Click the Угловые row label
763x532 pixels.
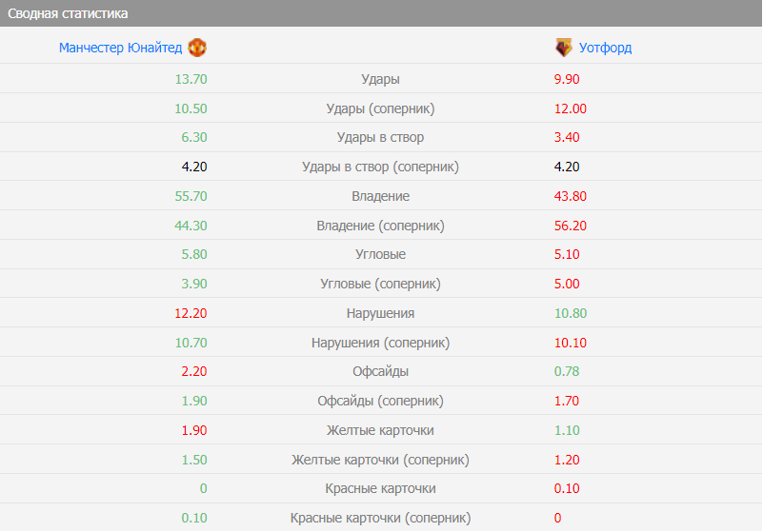coord(380,254)
